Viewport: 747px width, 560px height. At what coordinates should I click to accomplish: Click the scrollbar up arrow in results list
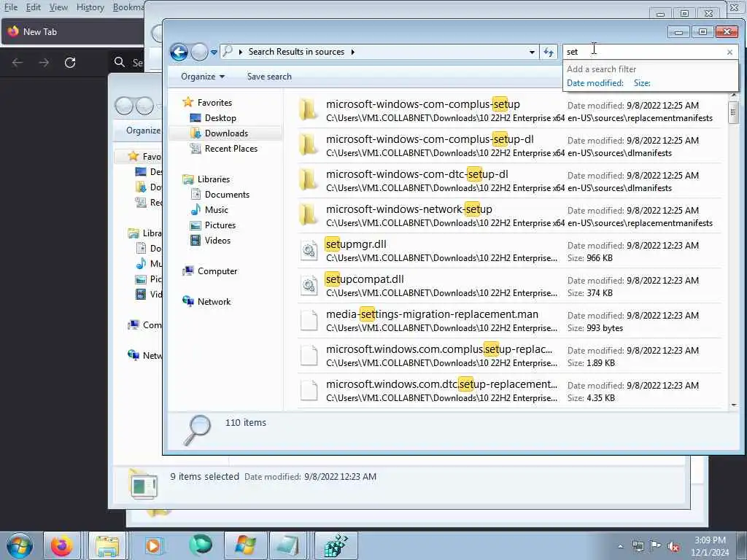click(733, 96)
